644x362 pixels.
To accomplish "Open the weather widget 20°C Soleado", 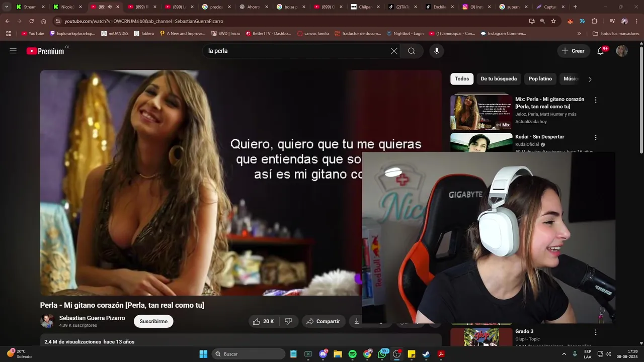I will [x=19, y=354].
